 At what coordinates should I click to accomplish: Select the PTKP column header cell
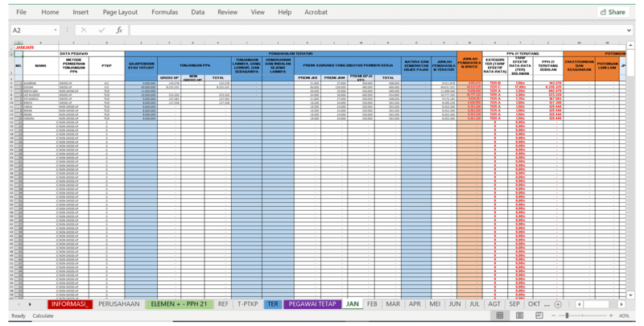(106, 66)
